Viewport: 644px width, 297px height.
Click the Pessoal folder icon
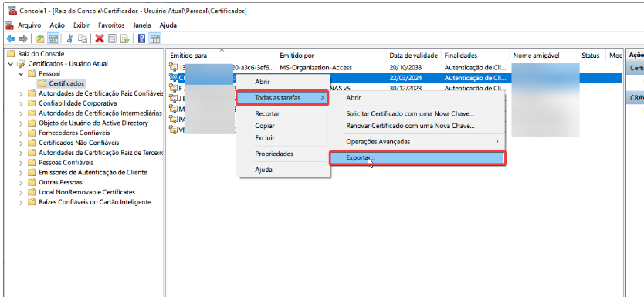(x=32, y=74)
